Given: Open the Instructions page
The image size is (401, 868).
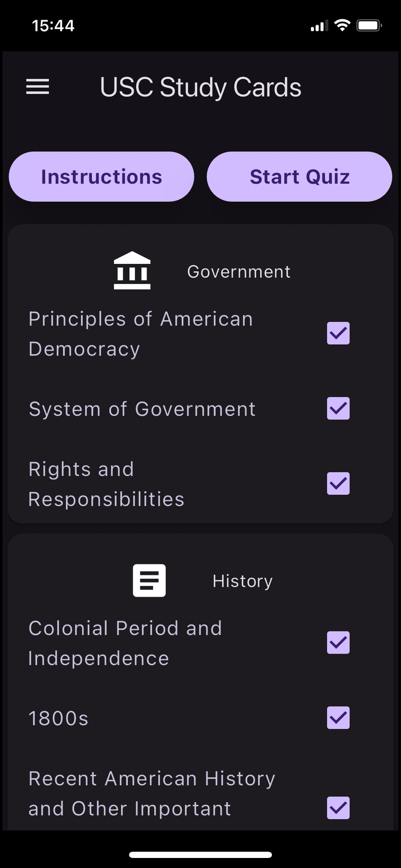Looking at the screenshot, I should 102,177.
